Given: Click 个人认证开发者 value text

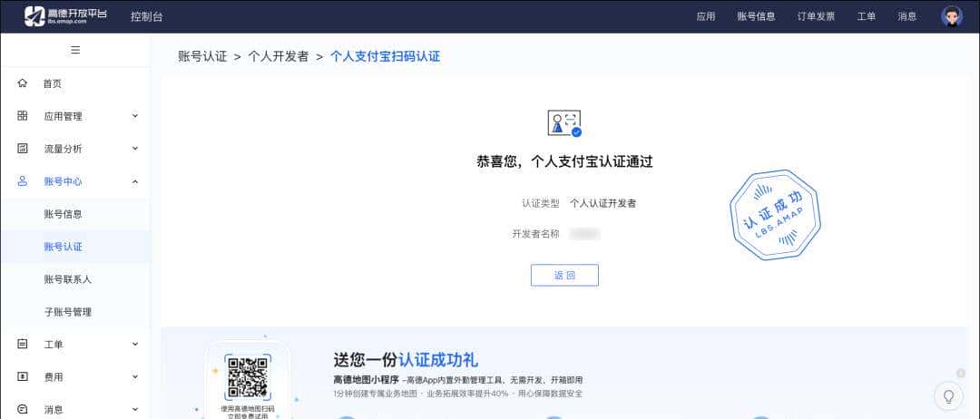Looking at the screenshot, I should click(603, 203).
